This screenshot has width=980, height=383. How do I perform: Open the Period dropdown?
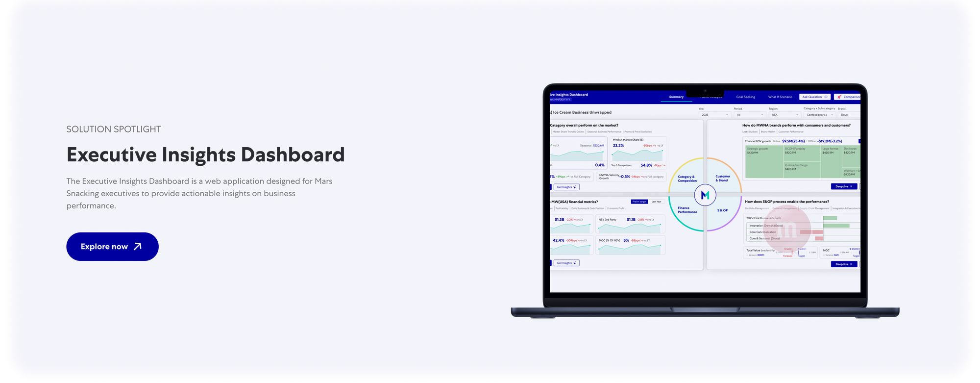tap(749, 115)
